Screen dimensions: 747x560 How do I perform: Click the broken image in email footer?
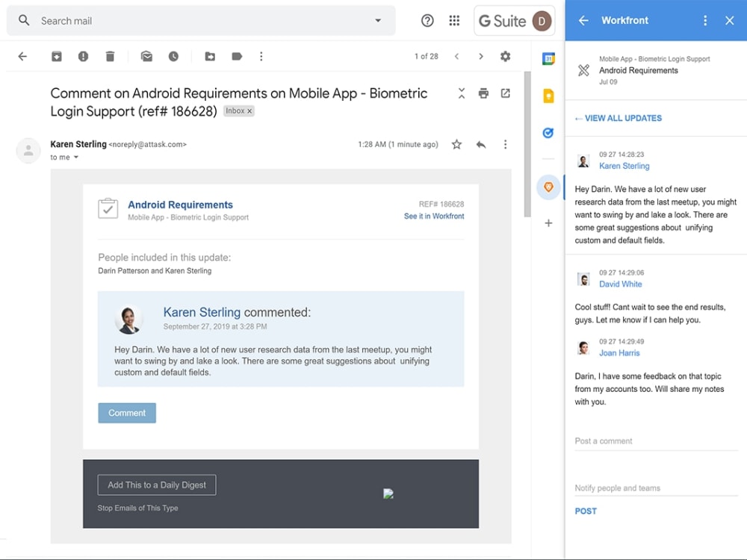pos(388,494)
